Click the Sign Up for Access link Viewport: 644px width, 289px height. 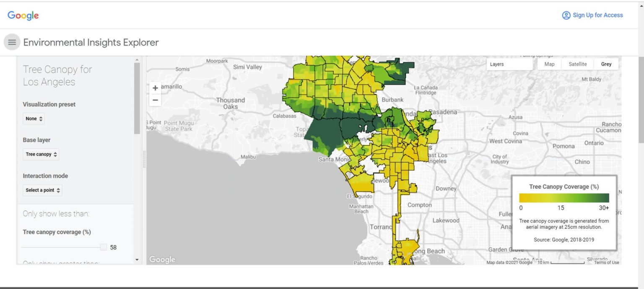(592, 15)
